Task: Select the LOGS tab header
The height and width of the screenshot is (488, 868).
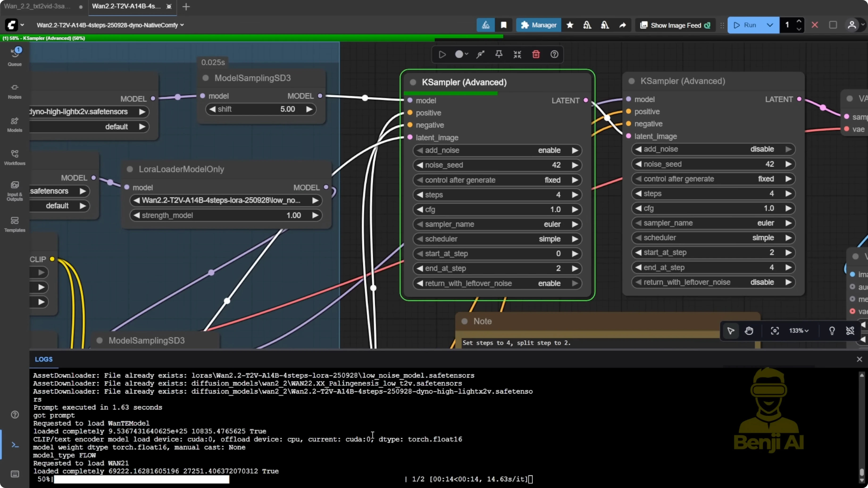Action: pos(44,359)
